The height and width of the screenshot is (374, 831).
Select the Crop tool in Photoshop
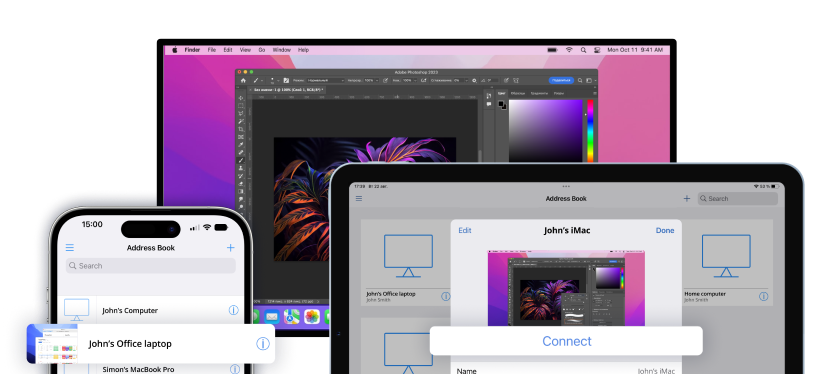(241, 129)
